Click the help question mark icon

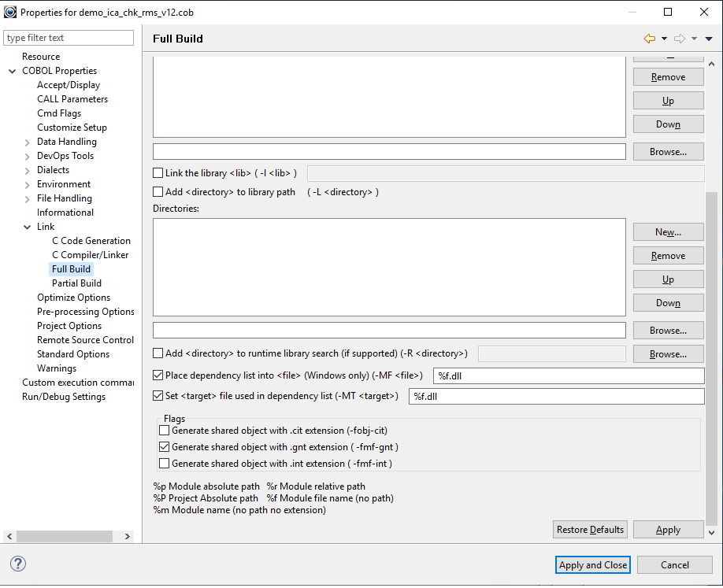click(x=17, y=565)
